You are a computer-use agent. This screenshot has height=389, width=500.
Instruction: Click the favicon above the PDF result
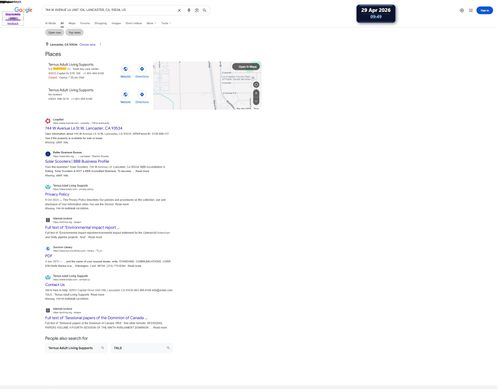48,249
